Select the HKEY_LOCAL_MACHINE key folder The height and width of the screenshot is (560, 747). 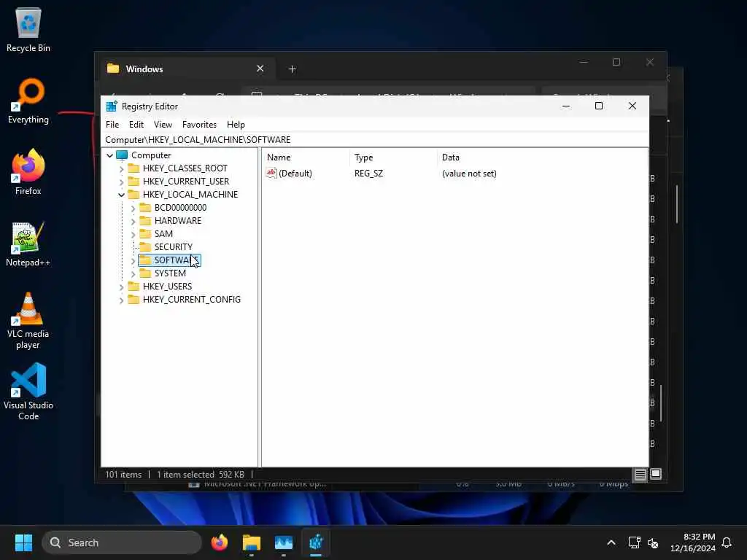pos(190,194)
